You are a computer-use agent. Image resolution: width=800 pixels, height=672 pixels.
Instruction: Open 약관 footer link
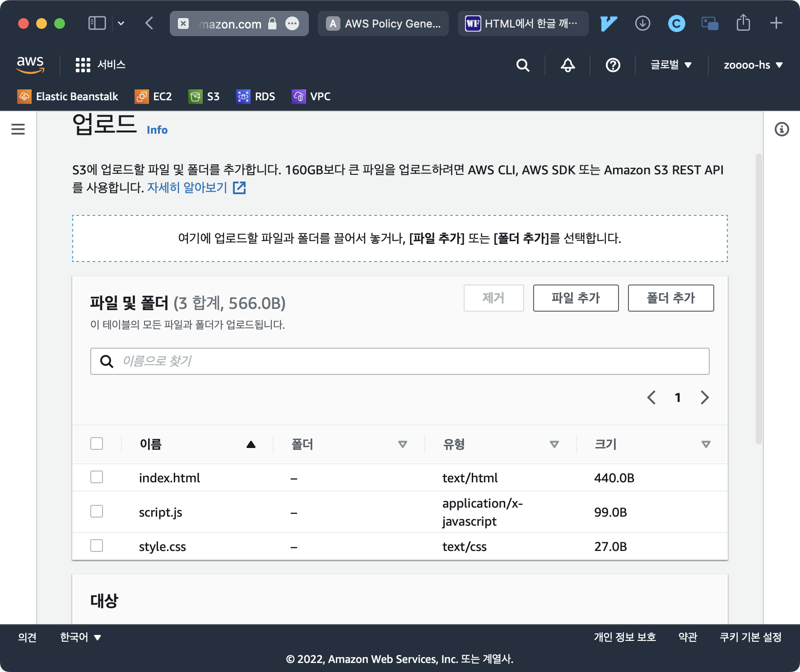[688, 637]
